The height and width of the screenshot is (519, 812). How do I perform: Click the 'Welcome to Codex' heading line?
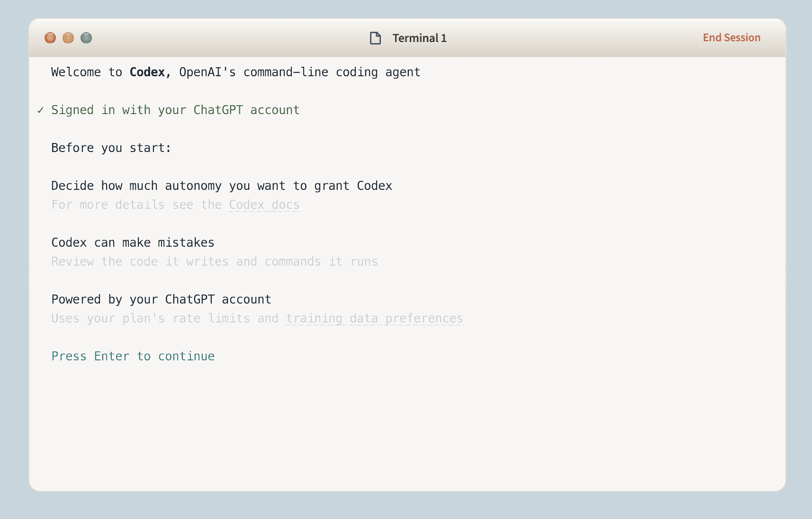(235, 72)
